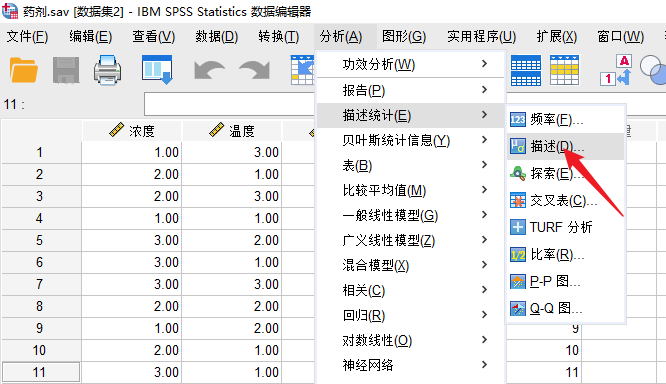Click the open data file folder icon
The width and height of the screenshot is (666, 384).
(24, 70)
